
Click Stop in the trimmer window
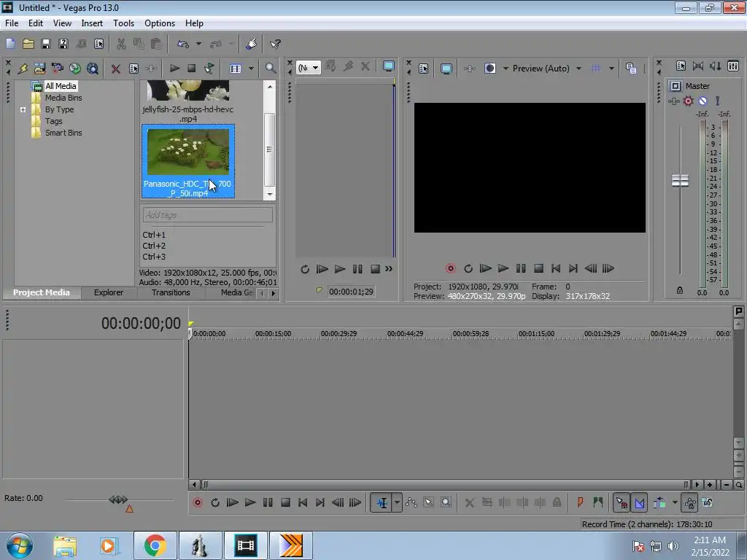[x=375, y=269]
